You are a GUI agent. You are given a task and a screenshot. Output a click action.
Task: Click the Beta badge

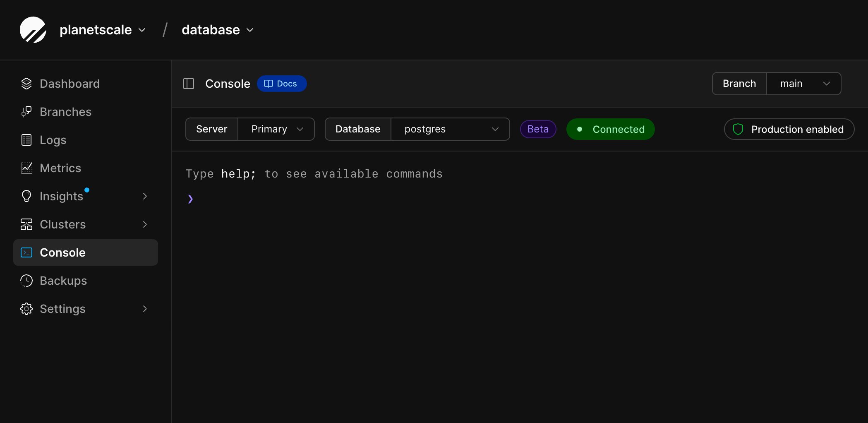tap(538, 129)
